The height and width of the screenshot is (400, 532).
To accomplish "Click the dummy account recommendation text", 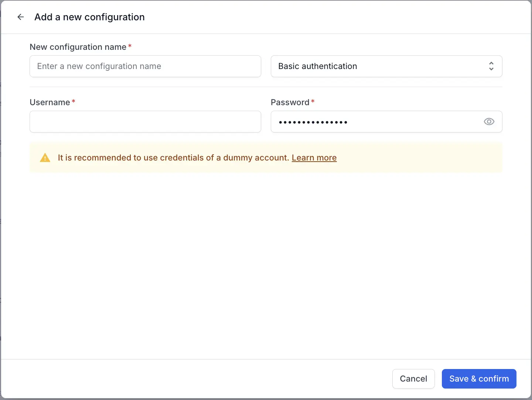I will coord(173,158).
